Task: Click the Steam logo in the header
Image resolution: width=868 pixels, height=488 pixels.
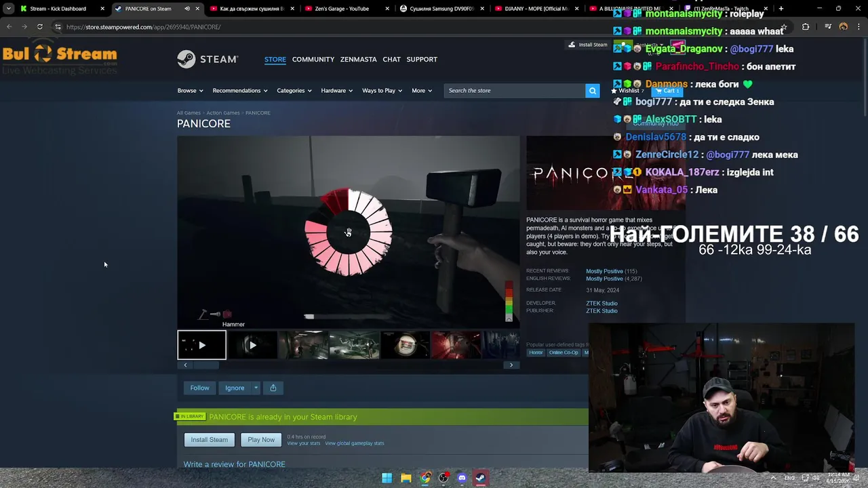Action: pyautogui.click(x=208, y=59)
